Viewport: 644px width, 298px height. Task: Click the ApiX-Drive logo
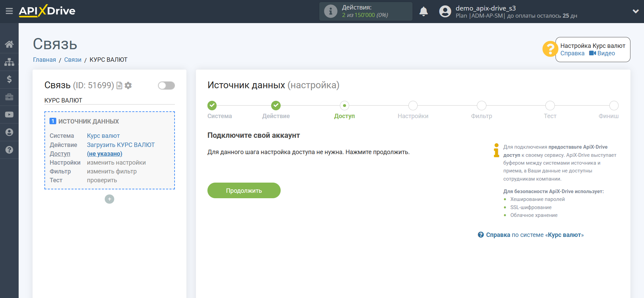pyautogui.click(x=47, y=11)
